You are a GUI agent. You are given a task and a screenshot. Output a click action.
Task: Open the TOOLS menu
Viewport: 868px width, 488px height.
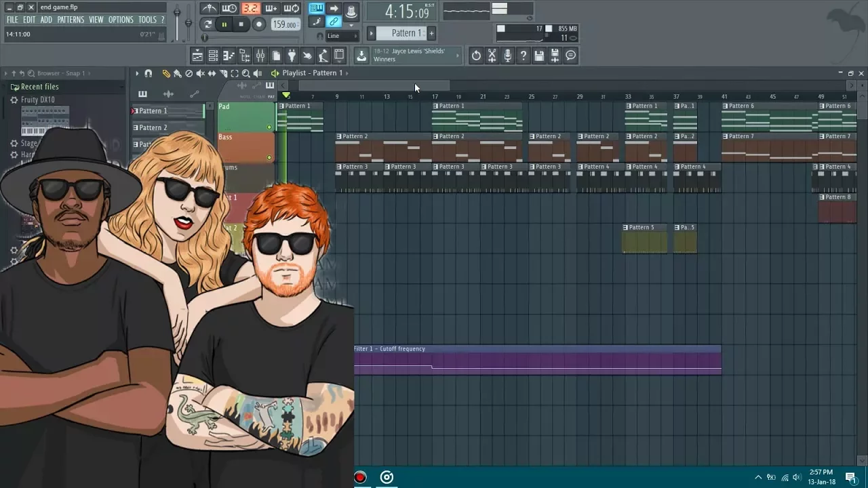point(147,20)
